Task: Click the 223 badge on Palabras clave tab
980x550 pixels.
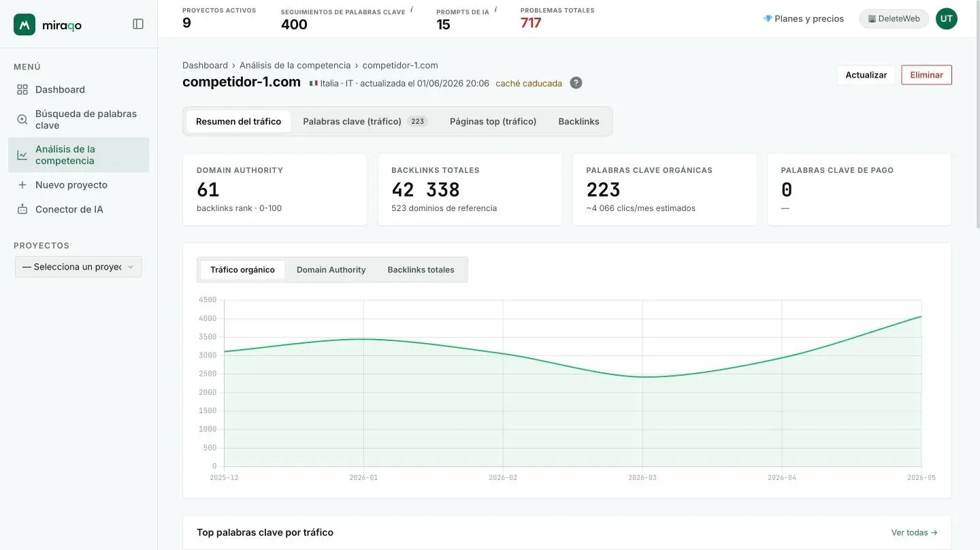Action: 417,121
